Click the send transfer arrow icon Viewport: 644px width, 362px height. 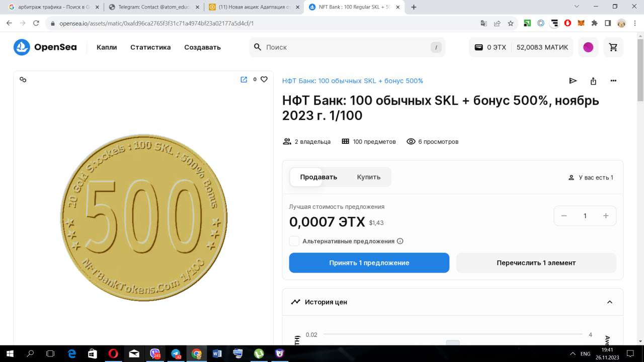(x=573, y=81)
